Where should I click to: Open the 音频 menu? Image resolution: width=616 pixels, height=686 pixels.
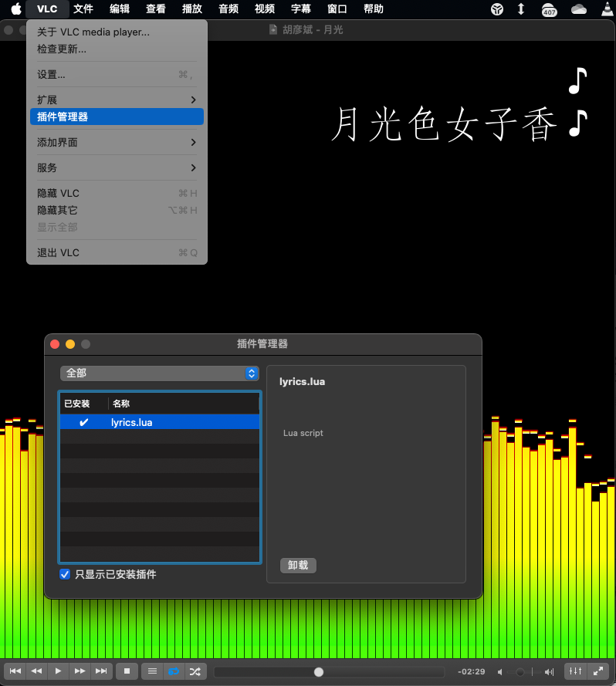(228, 8)
